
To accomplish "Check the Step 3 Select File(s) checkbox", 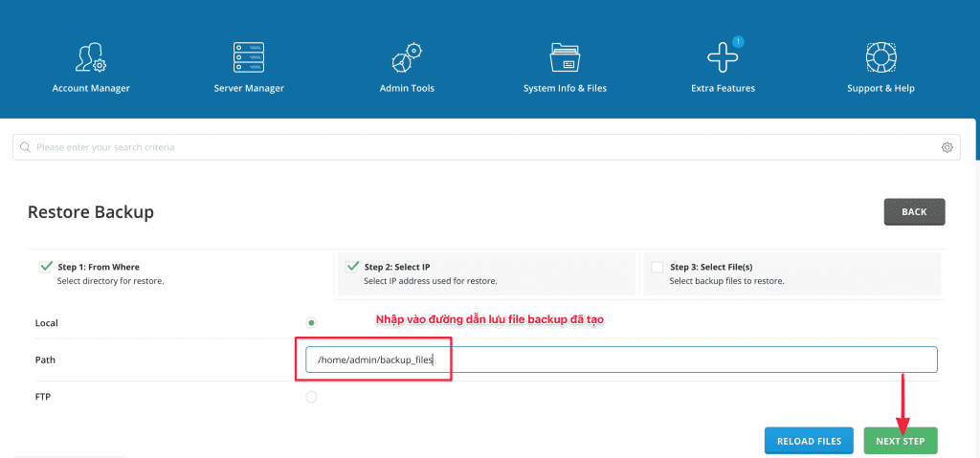I will click(x=657, y=268).
